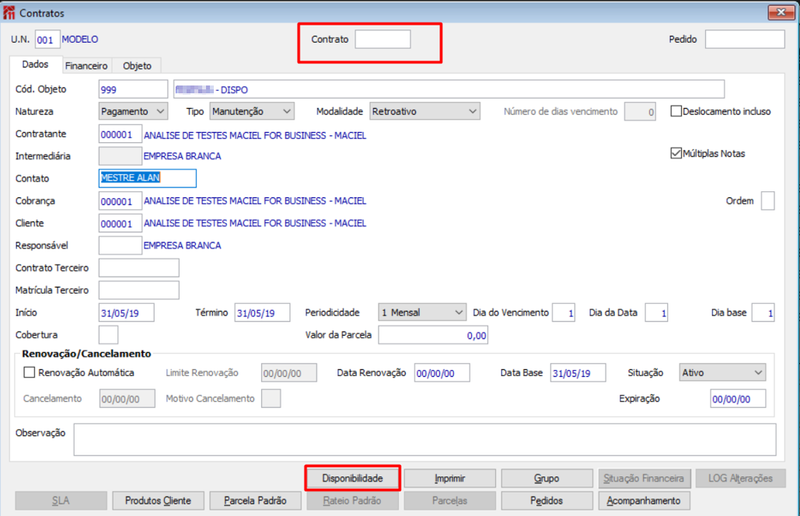The height and width of the screenshot is (516, 800).
Task: Open the Situação Ativo dropdown
Action: tap(722, 373)
